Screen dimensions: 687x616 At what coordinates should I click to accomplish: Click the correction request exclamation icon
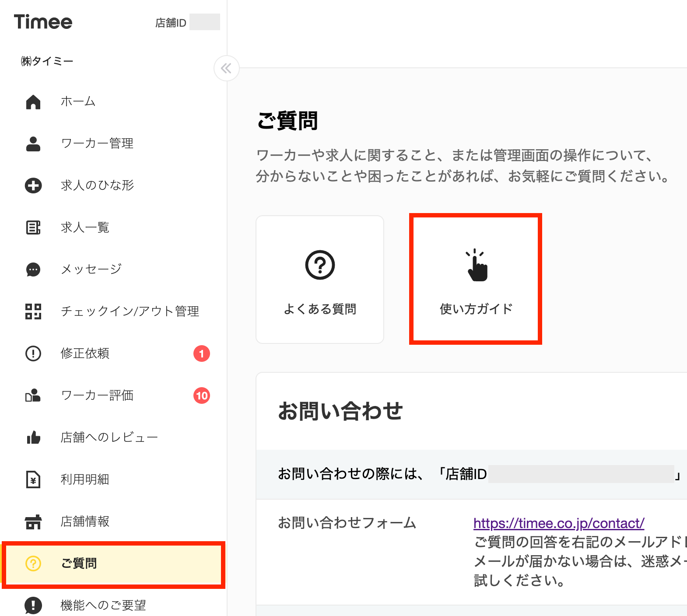(x=33, y=353)
